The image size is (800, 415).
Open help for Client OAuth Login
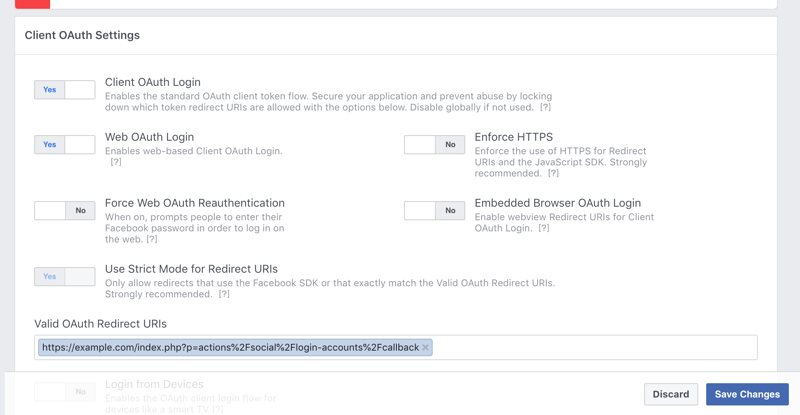coord(545,107)
